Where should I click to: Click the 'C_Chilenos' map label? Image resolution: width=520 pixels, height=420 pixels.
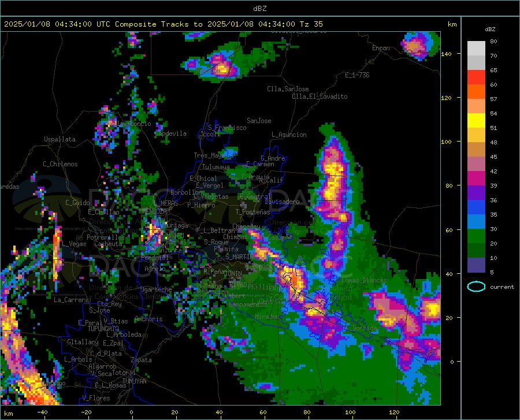[60, 164]
